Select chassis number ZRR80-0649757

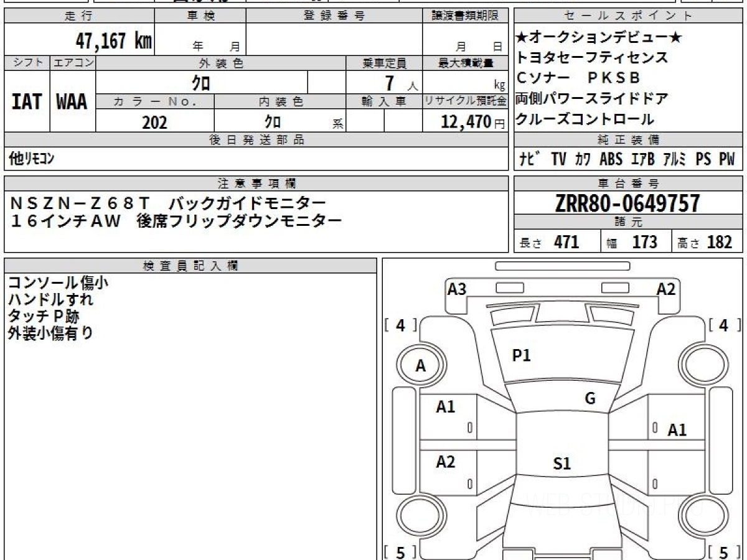(628, 203)
